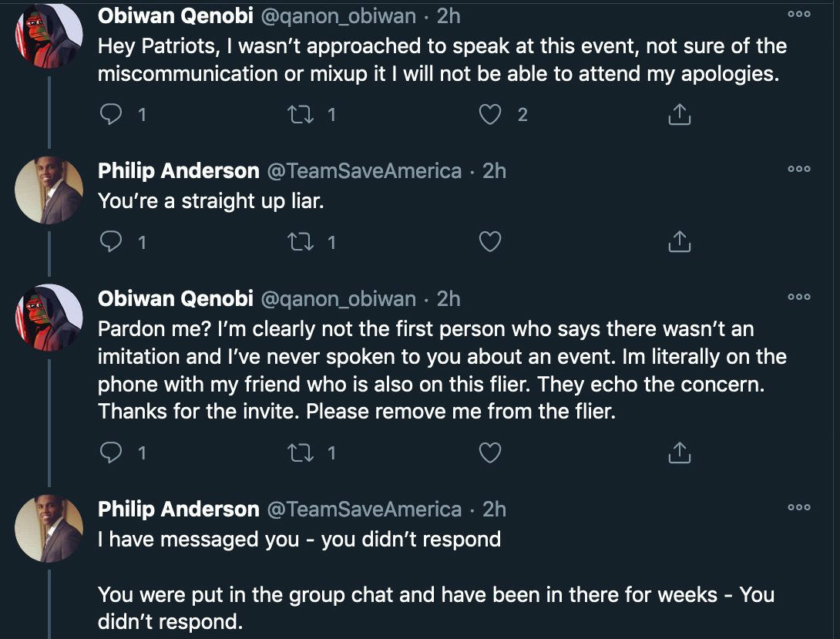840x639 pixels.
Task: Share the 'Hey Patriots' tweet
Action: click(679, 114)
